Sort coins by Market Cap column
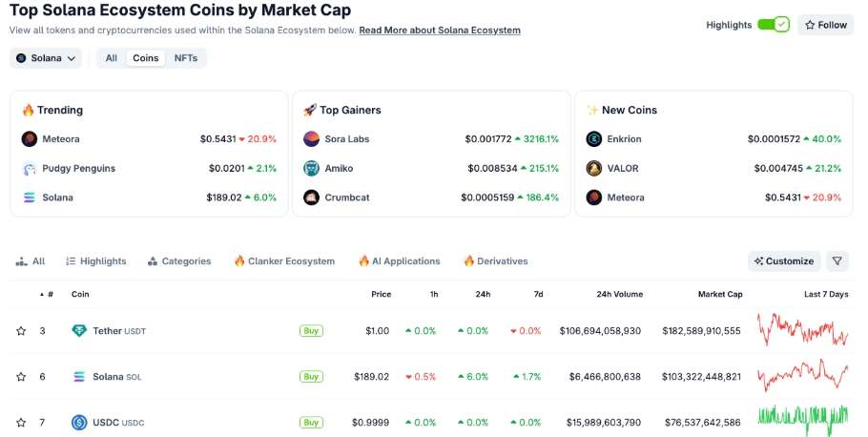 [x=720, y=294]
